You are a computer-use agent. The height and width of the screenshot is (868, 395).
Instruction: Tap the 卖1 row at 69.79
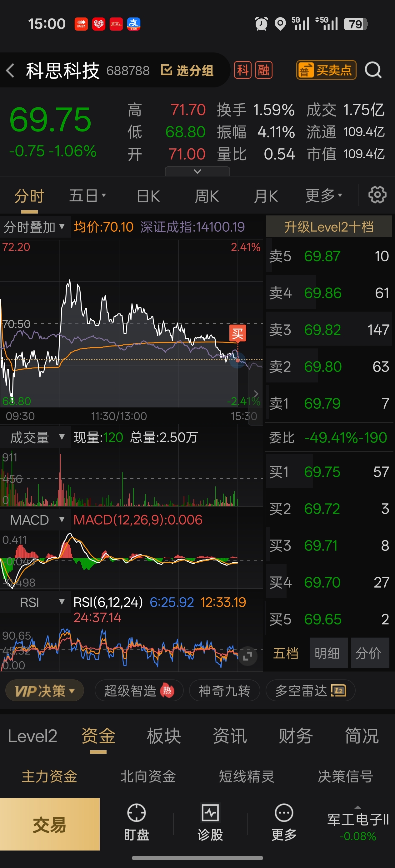point(329,404)
